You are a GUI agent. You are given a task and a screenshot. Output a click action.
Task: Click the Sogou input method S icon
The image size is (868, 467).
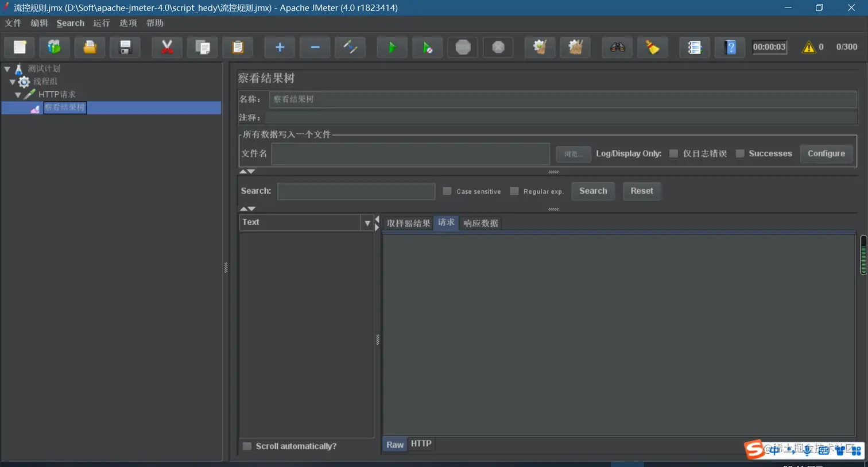coord(754,449)
